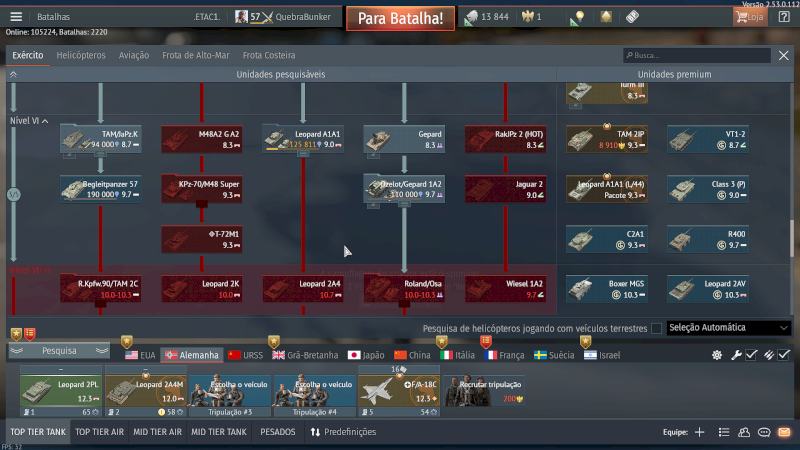The width and height of the screenshot is (800, 450).
Task: Open the orange mail envelope icon
Action: pyautogui.click(x=784, y=432)
